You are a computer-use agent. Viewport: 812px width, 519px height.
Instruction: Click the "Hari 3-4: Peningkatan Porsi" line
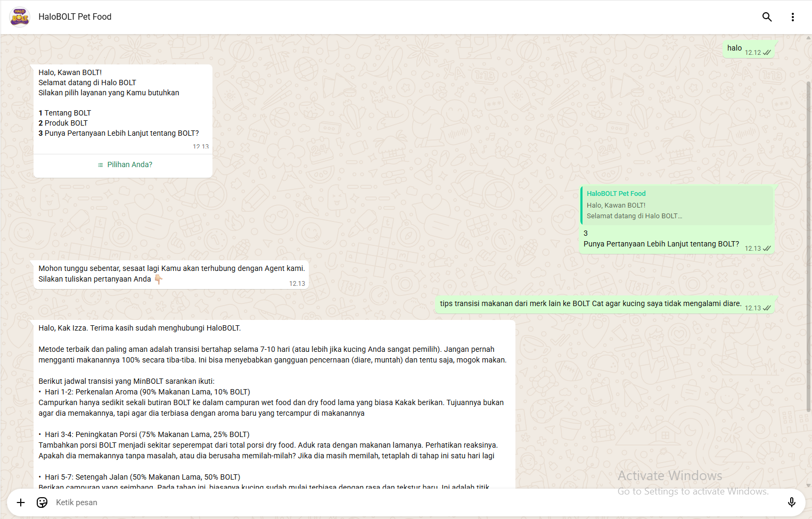pos(144,434)
